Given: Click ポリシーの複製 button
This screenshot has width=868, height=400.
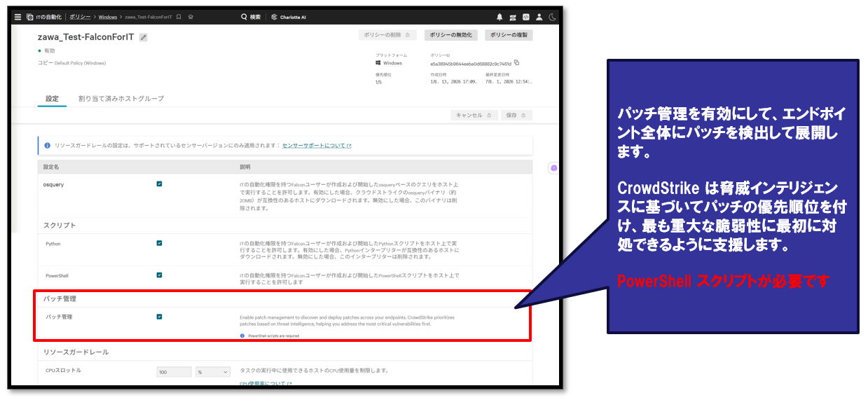Looking at the screenshot, I should (x=509, y=35).
